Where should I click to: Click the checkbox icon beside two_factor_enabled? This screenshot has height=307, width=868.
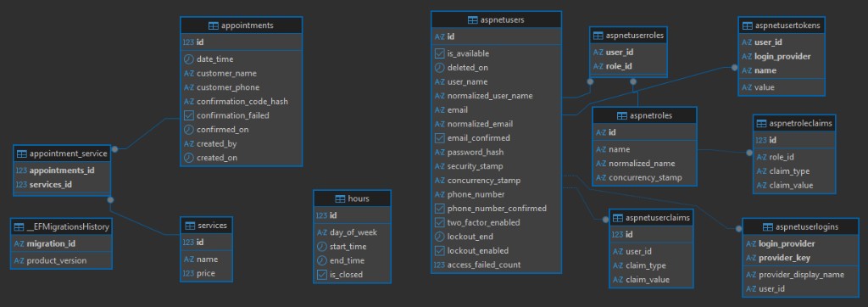tap(440, 223)
